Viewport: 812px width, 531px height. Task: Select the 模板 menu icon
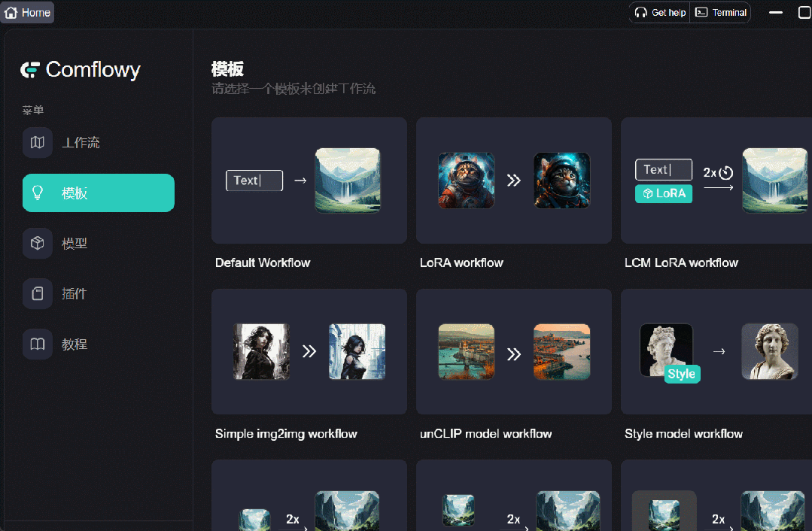tap(38, 193)
